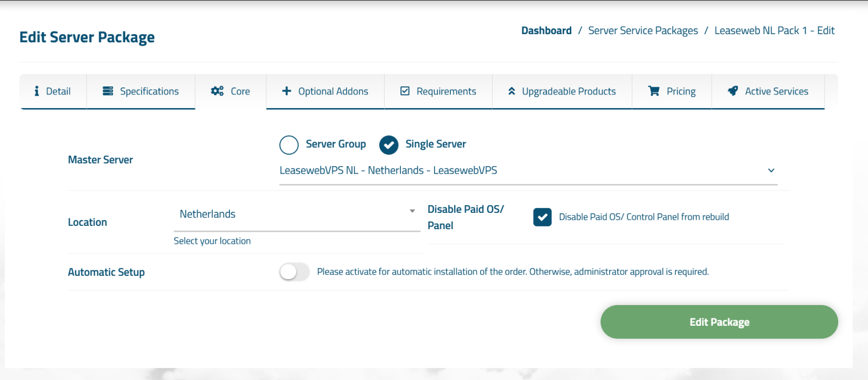Click the chevron of master server select
Viewport: 868px width, 380px height.
(771, 170)
